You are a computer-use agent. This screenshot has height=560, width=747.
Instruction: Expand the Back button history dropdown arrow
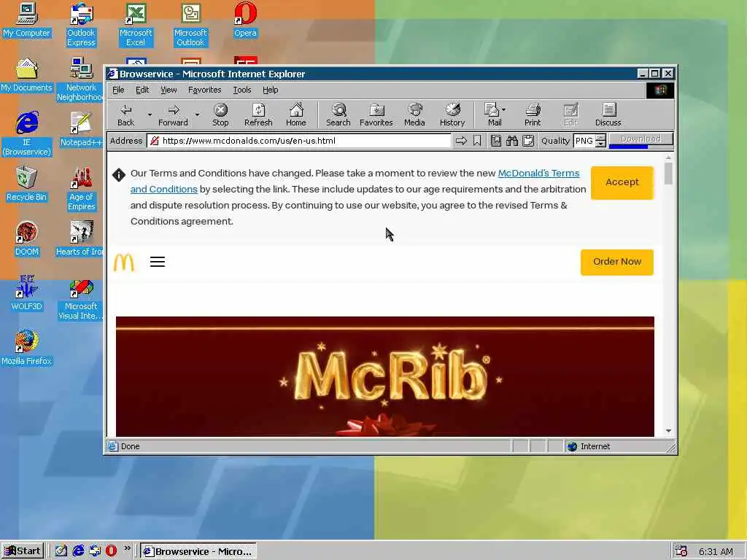(x=150, y=114)
